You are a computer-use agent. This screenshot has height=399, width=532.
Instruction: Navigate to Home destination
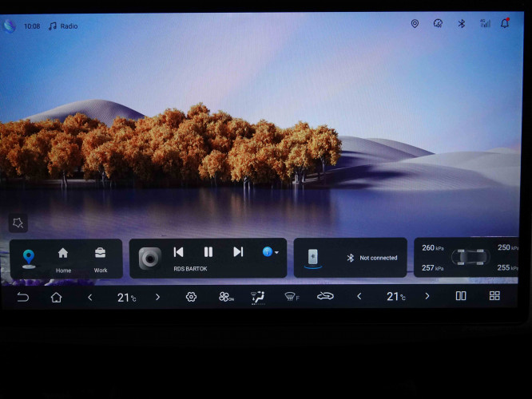point(63,257)
